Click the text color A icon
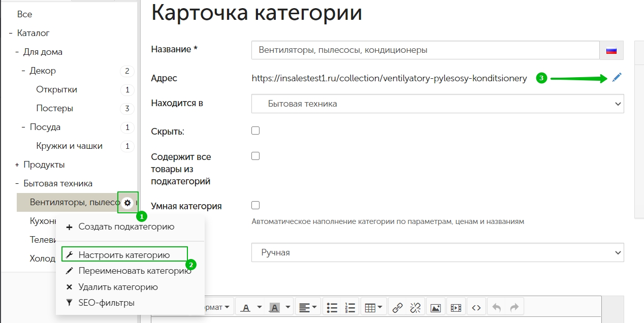Viewport: 644px width, 323px height. pyautogui.click(x=246, y=307)
